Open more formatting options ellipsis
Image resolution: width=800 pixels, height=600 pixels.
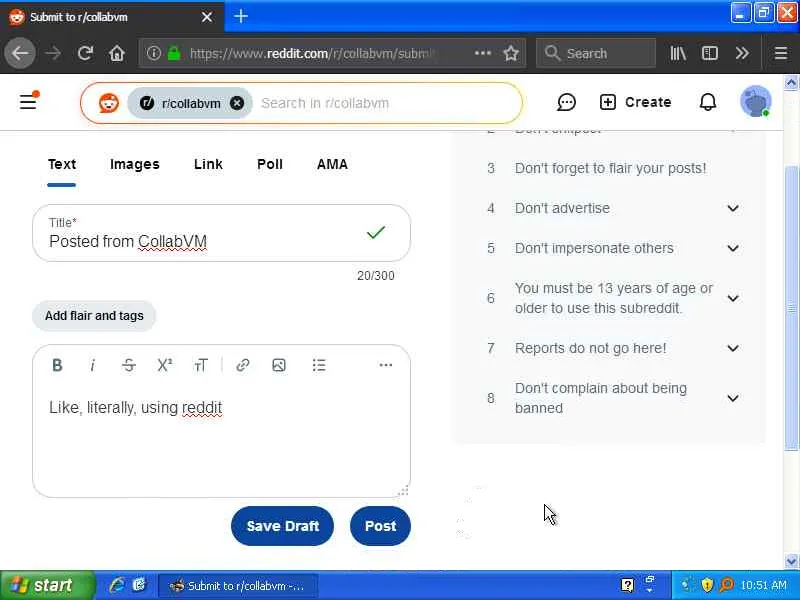[386, 365]
